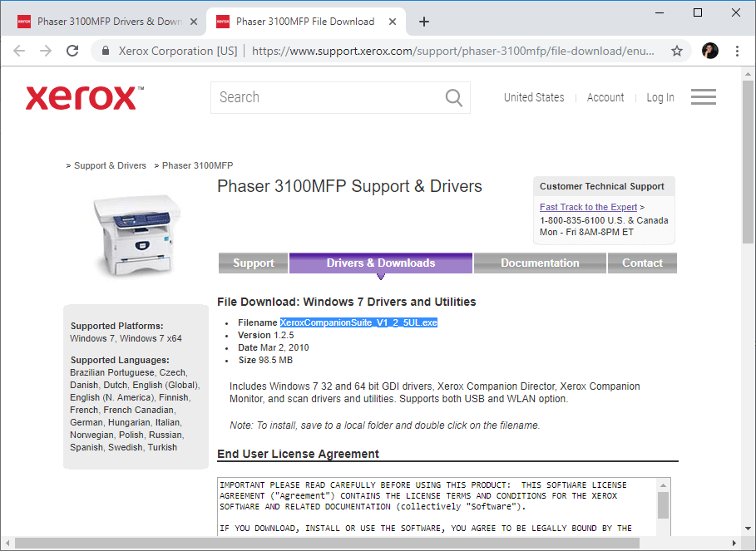Click the Date Mar 2, 2010 line

point(274,347)
